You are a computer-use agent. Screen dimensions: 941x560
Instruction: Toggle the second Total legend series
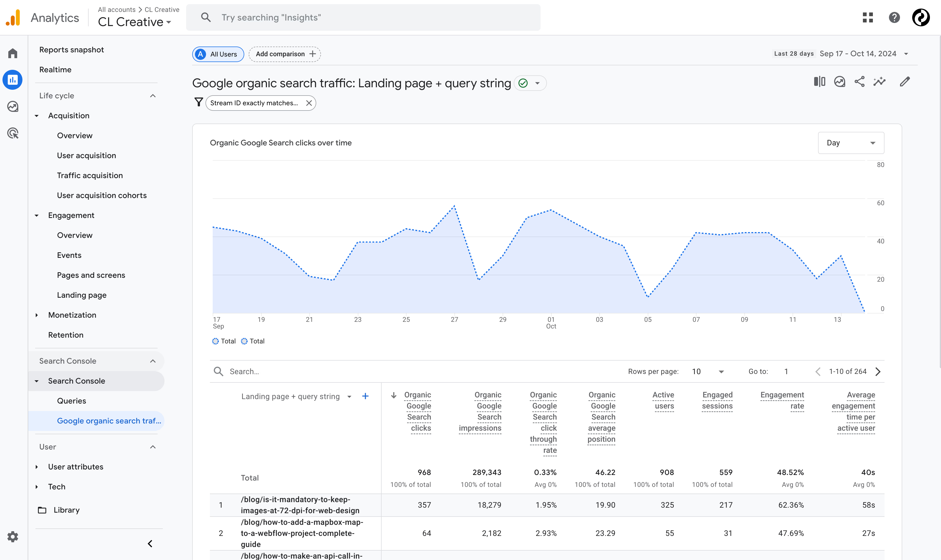[253, 341]
